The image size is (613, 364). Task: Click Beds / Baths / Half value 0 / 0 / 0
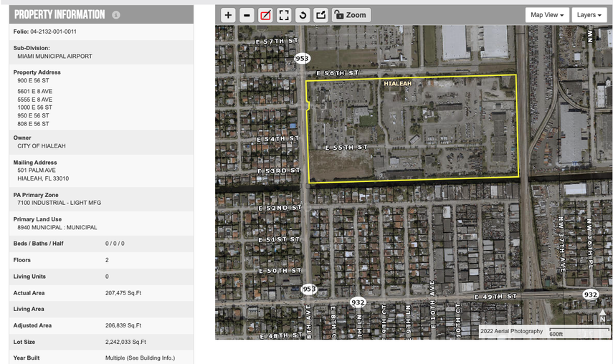tap(115, 244)
